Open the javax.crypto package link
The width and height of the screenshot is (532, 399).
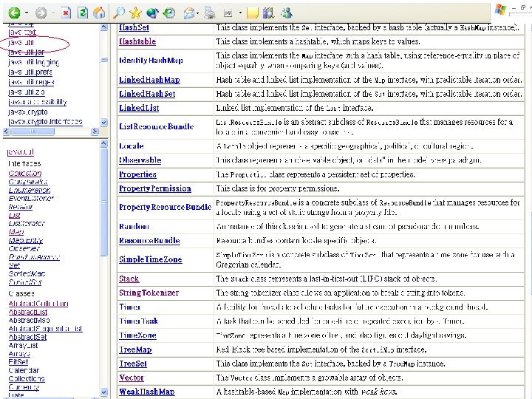(28, 112)
